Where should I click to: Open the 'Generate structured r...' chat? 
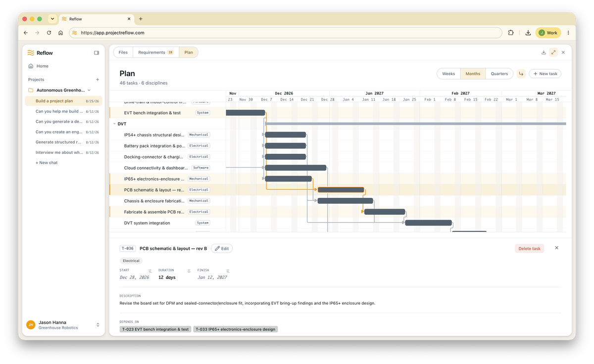(63, 142)
